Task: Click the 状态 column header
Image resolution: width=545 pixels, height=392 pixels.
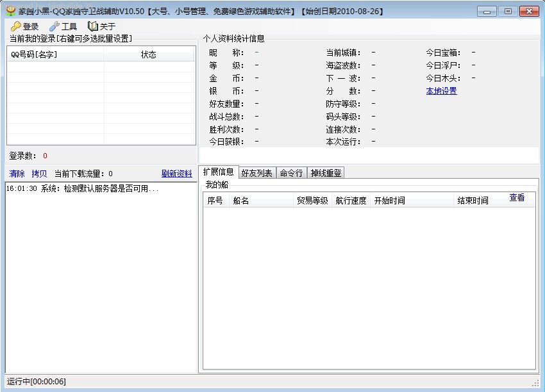Action: 149,54
